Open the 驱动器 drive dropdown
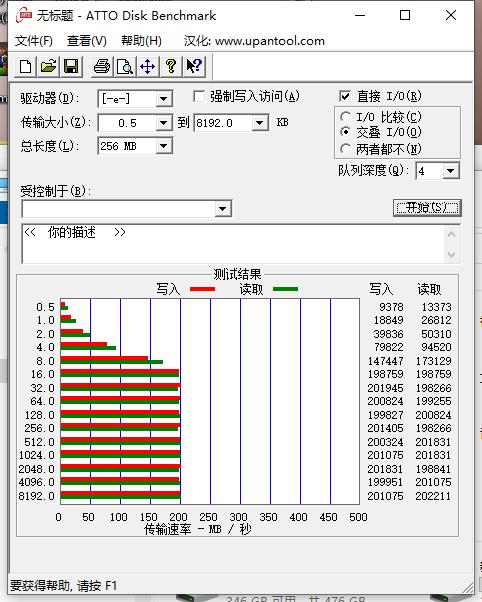 pos(164,99)
